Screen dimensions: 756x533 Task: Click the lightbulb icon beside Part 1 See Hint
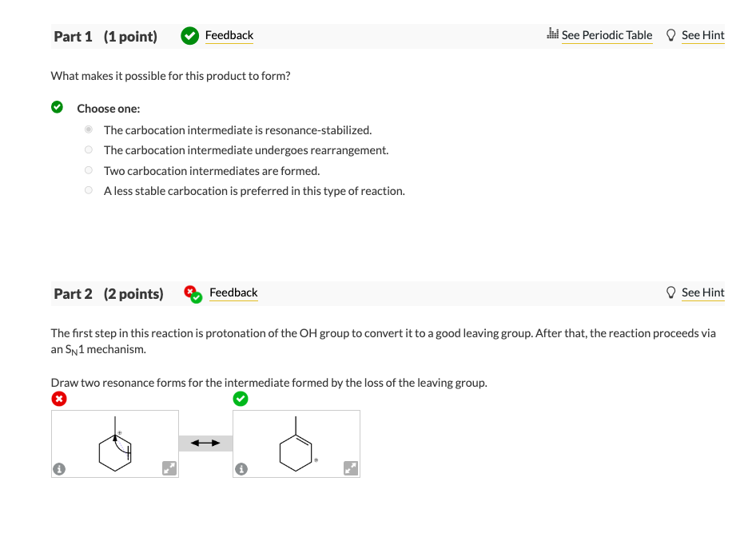[x=670, y=35]
